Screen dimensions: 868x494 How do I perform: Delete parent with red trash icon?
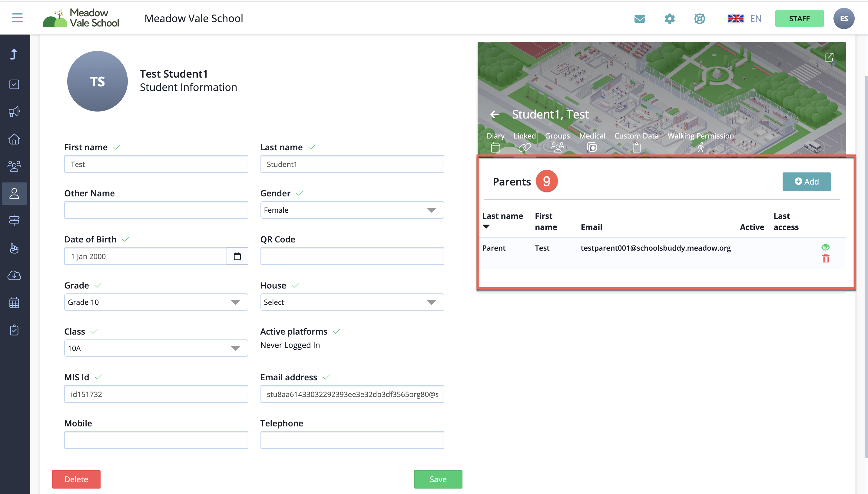pos(826,259)
